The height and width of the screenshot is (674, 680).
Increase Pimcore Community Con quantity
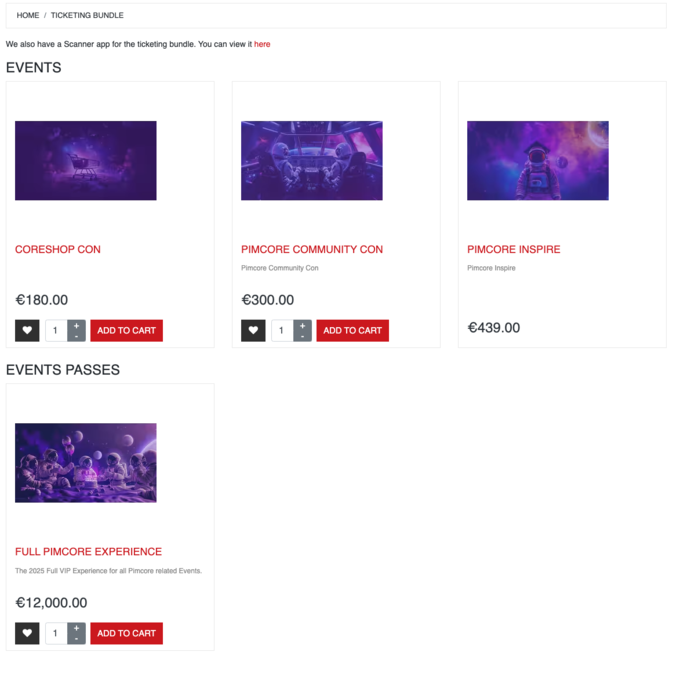(303, 325)
